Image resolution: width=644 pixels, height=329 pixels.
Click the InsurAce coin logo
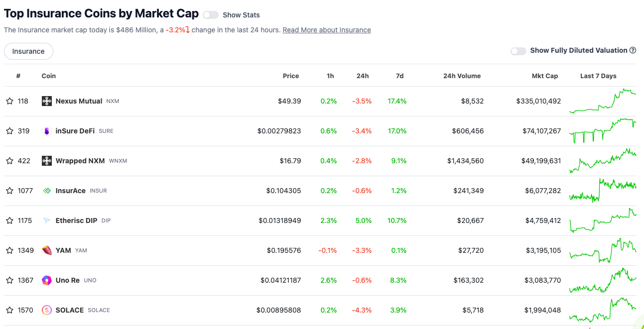[47, 191]
